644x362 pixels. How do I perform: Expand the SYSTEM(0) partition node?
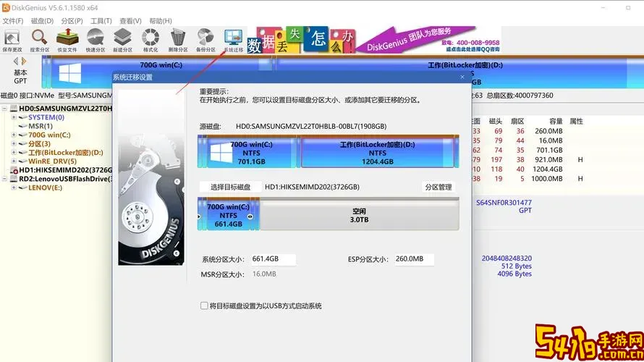(14, 117)
